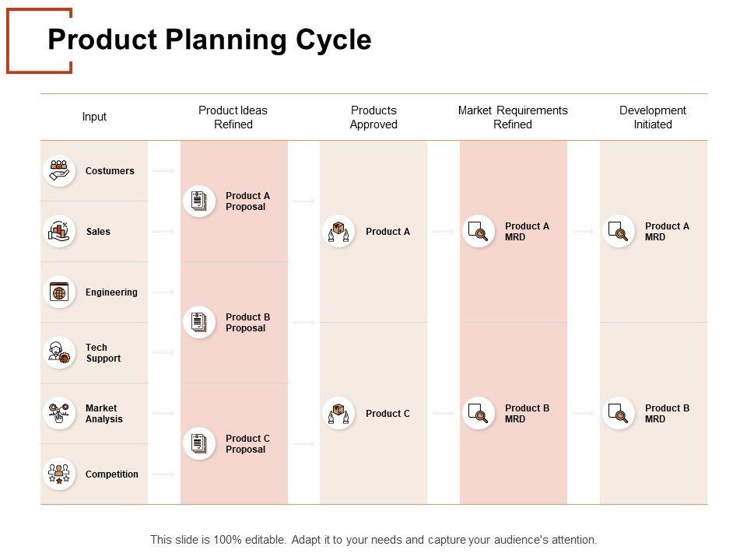
Task: Click Product B MRD icon under Development Initiated
Action: (x=619, y=413)
